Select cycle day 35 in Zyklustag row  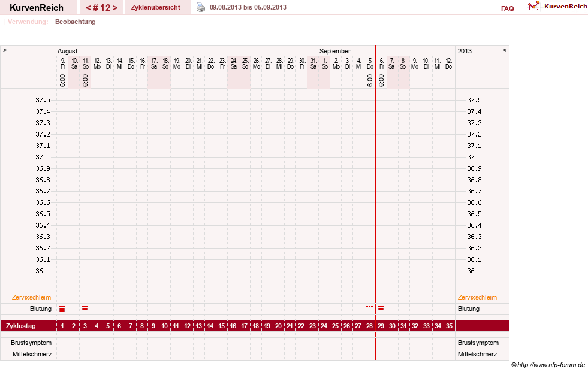tap(450, 326)
